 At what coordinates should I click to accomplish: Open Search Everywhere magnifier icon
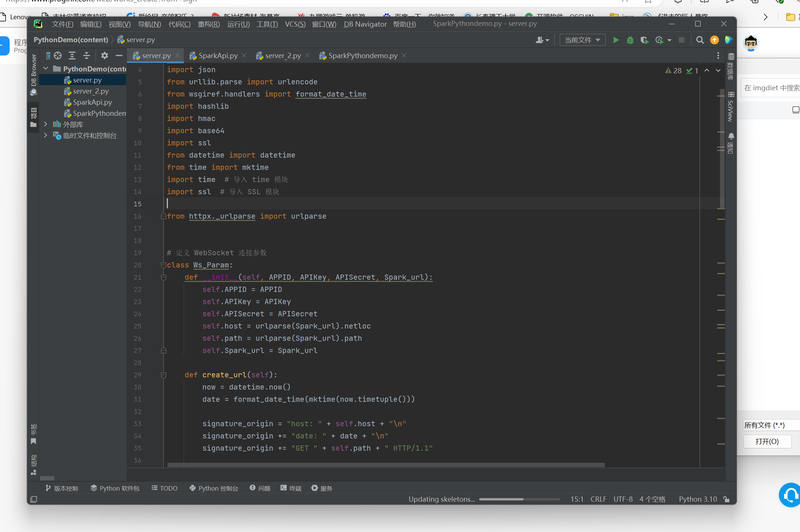pos(700,40)
